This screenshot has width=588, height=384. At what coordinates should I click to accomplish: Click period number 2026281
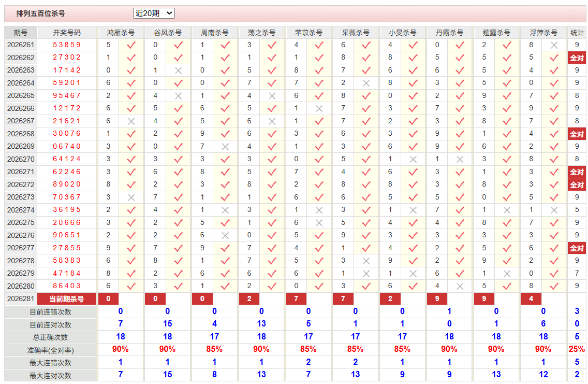click(x=21, y=299)
